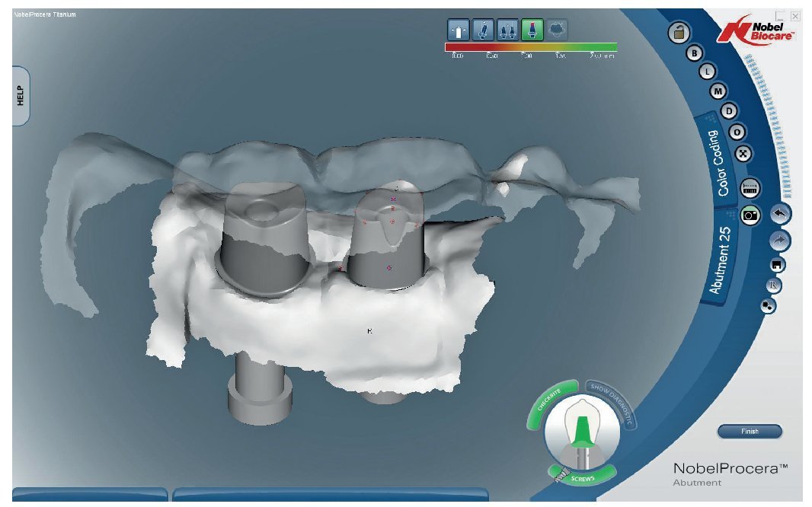Image resolution: width=812 pixels, height=507 pixels.
Task: Take a snapshot with the camera icon
Action: [x=750, y=215]
